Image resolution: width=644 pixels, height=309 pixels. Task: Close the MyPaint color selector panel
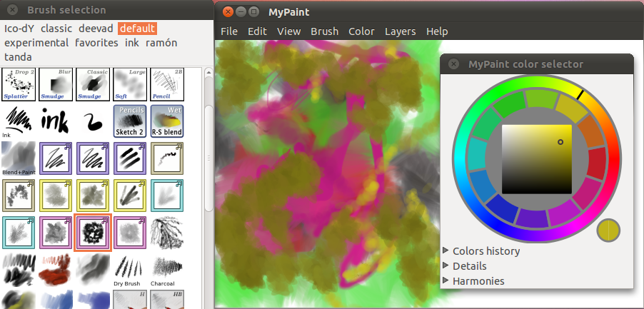point(453,64)
